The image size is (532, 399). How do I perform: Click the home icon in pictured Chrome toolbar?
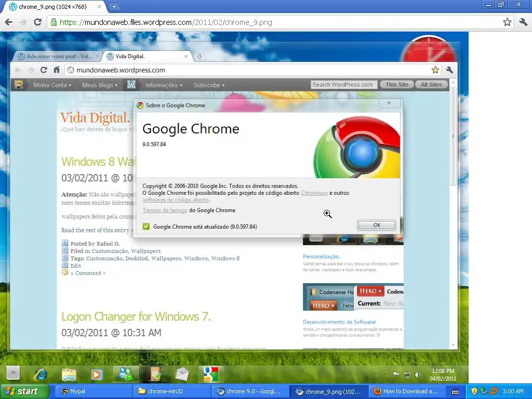[x=57, y=70]
